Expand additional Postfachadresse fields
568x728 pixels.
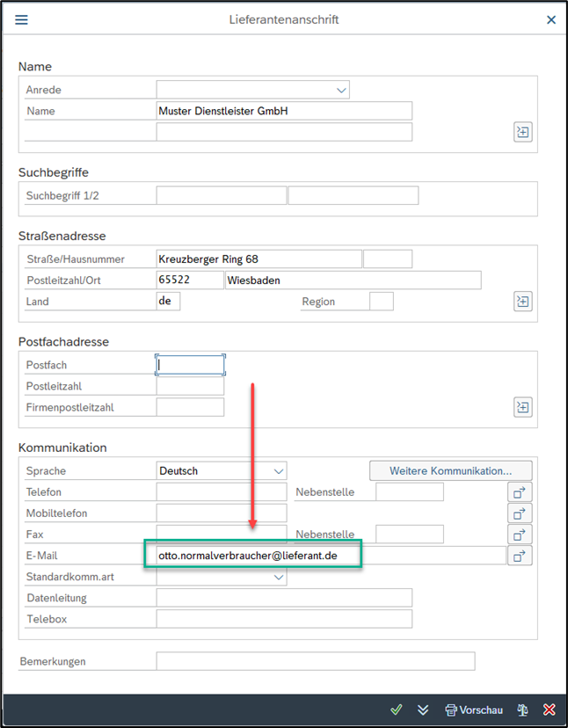523,407
